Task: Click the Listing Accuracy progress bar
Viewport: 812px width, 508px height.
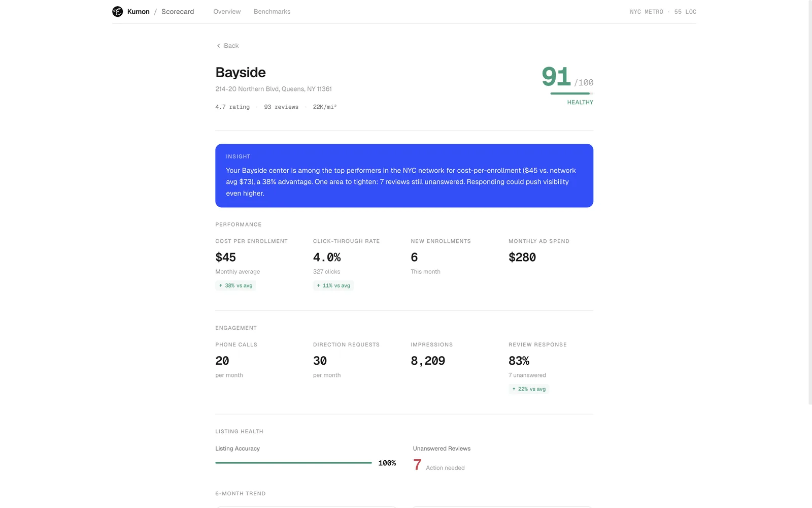Action: click(x=293, y=463)
